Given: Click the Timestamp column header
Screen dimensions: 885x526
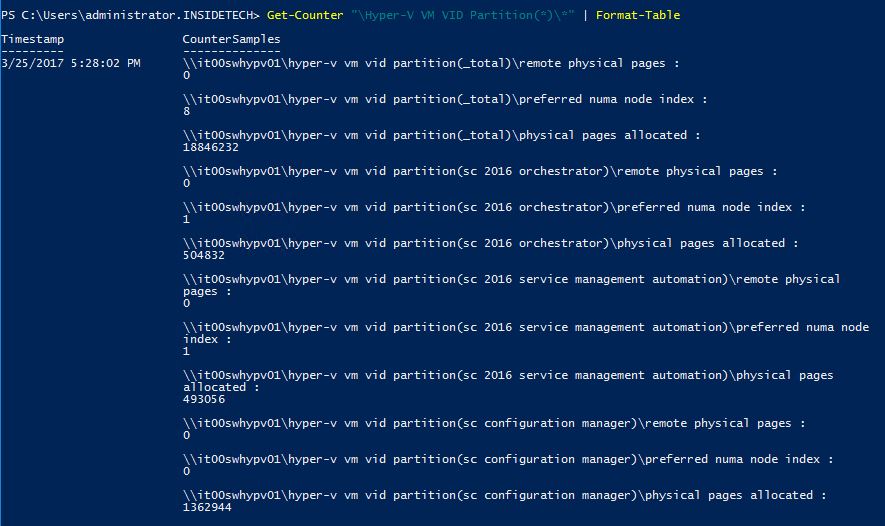Looking at the screenshot, I should 33,39.
